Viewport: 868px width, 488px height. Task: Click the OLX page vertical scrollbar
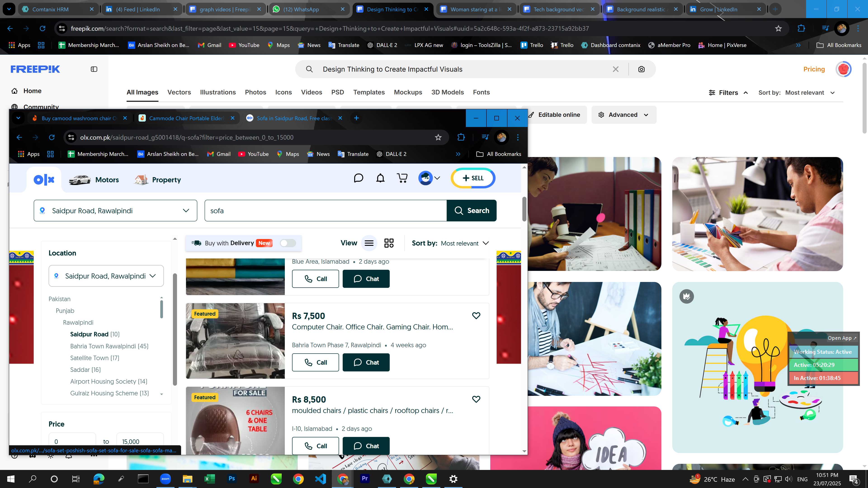pos(524,209)
